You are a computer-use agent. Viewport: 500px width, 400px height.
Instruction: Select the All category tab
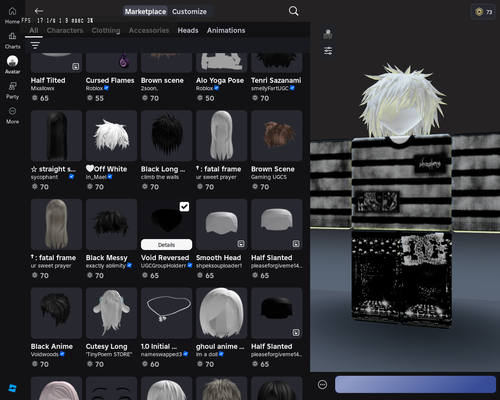click(34, 30)
